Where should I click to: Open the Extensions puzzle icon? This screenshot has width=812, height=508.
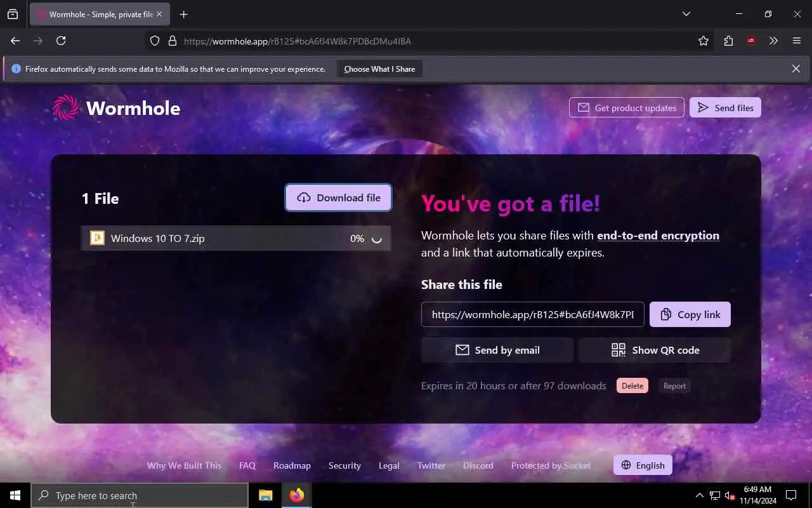pos(728,41)
